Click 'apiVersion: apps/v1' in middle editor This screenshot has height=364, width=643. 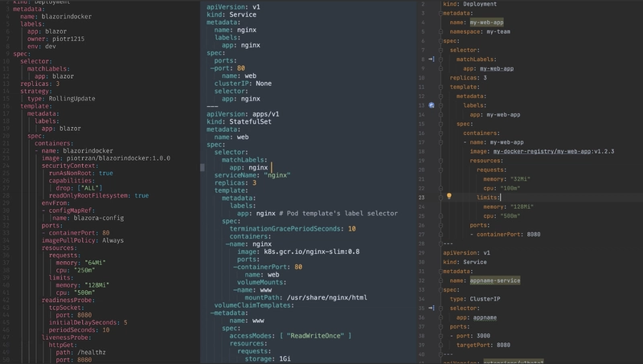coord(243,114)
